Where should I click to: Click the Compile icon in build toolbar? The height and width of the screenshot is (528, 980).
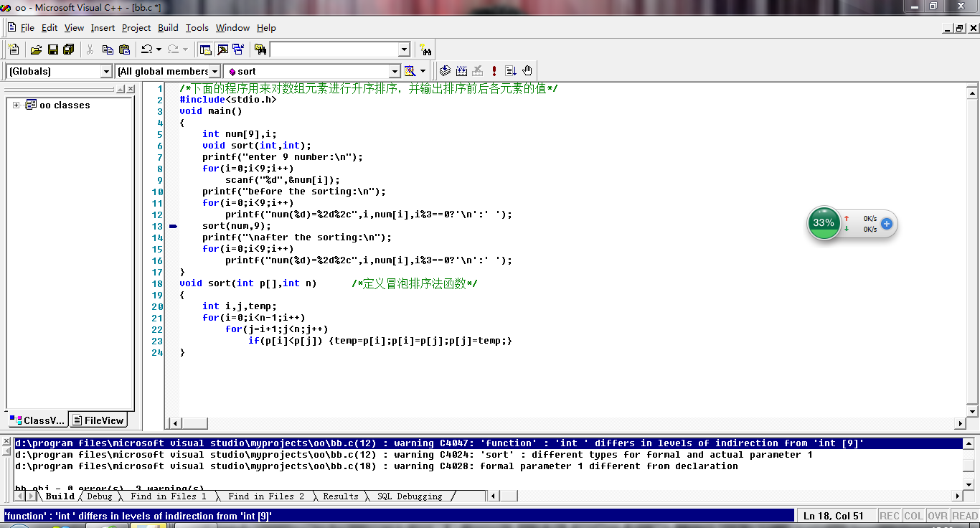pos(445,71)
